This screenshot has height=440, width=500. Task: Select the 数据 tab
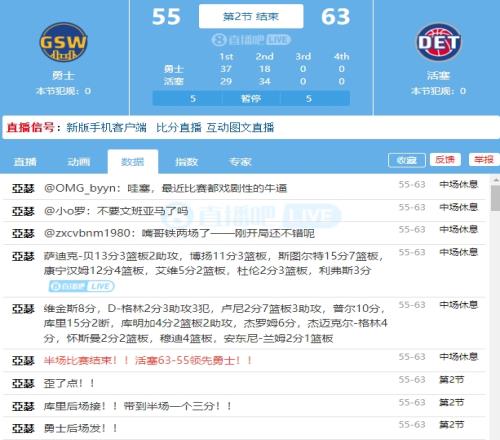click(x=133, y=162)
